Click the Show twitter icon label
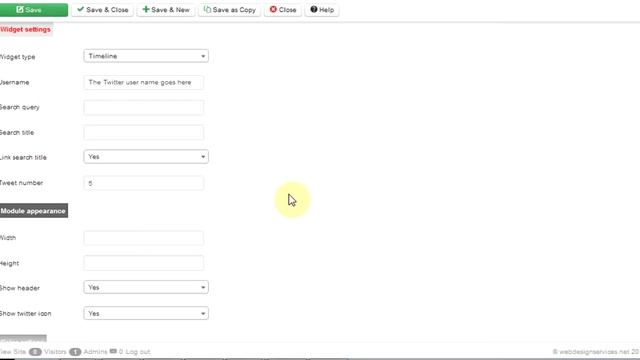Image resolution: width=640 pixels, height=360 pixels. (25, 314)
